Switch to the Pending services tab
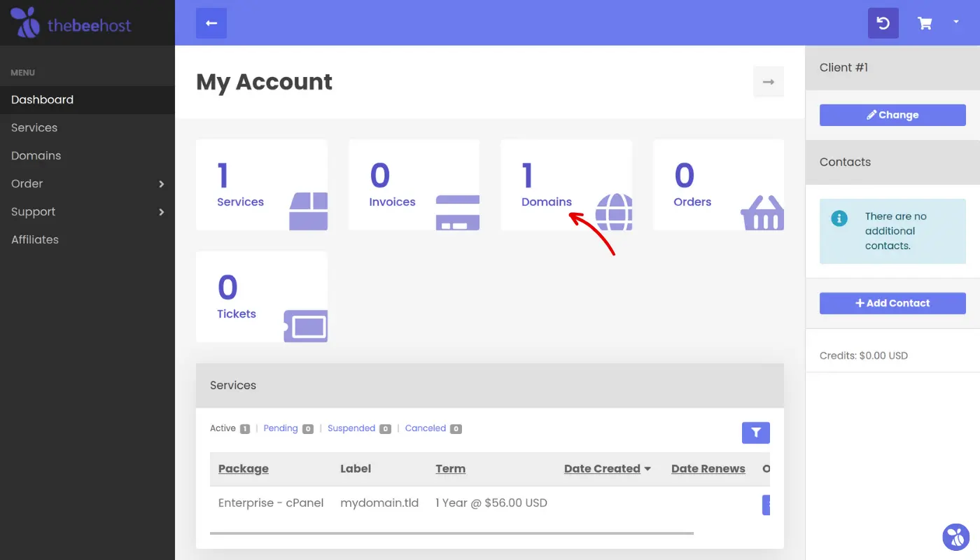 281,428
